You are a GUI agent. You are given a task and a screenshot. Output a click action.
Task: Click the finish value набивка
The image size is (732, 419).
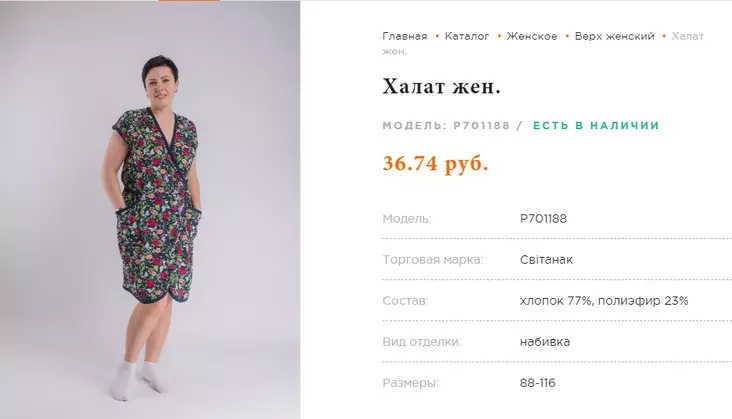coord(545,342)
